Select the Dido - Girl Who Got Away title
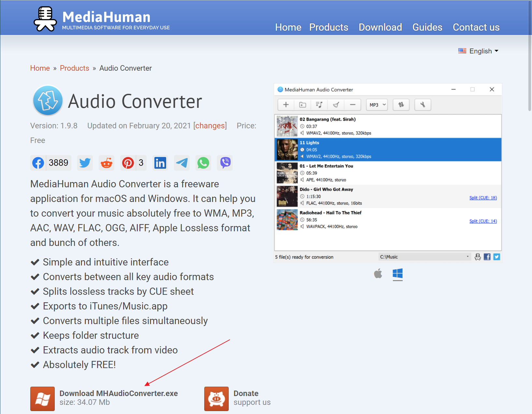 (326, 189)
